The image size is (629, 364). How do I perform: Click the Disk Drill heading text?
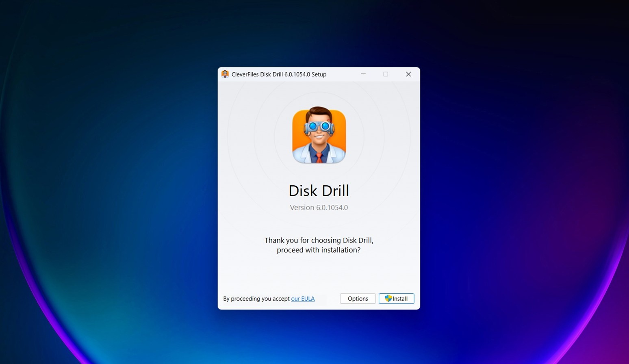pyautogui.click(x=319, y=191)
